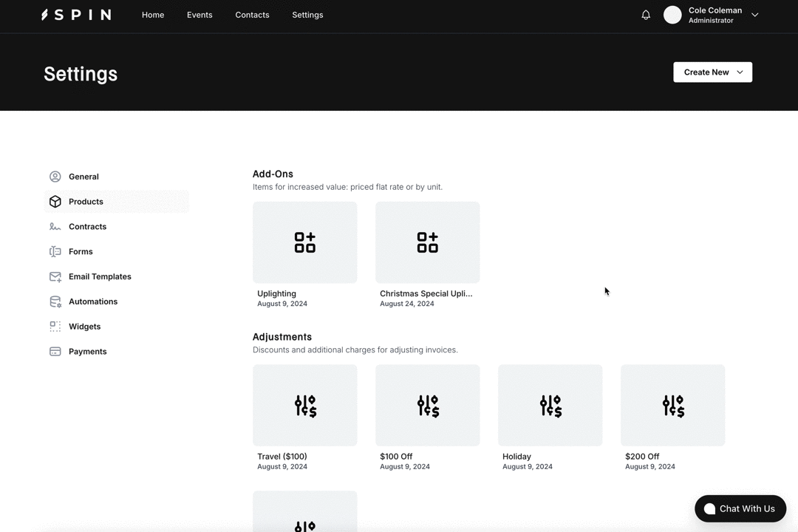Click the Forms icon in sidebar

pyautogui.click(x=55, y=251)
